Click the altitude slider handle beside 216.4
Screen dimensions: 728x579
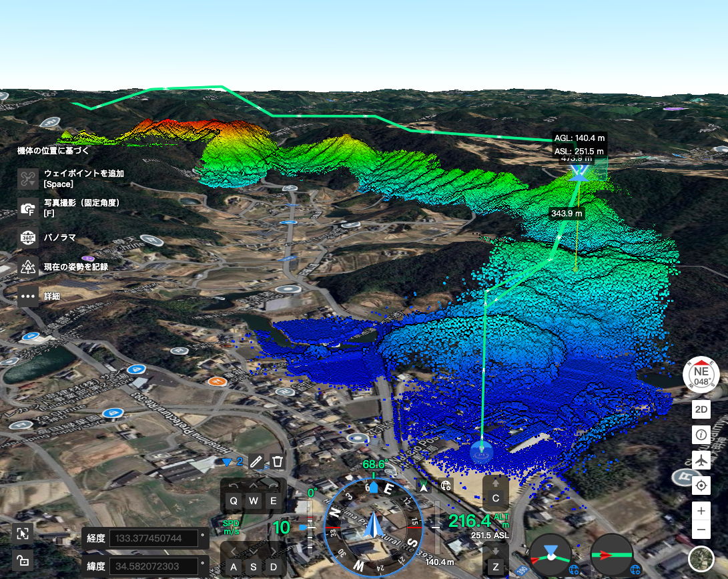tap(436, 528)
